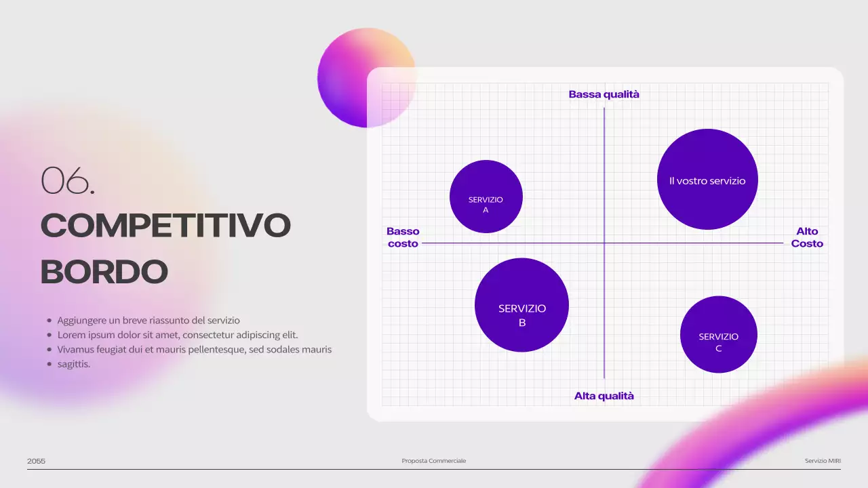Click the "06." slide number text

click(x=68, y=181)
